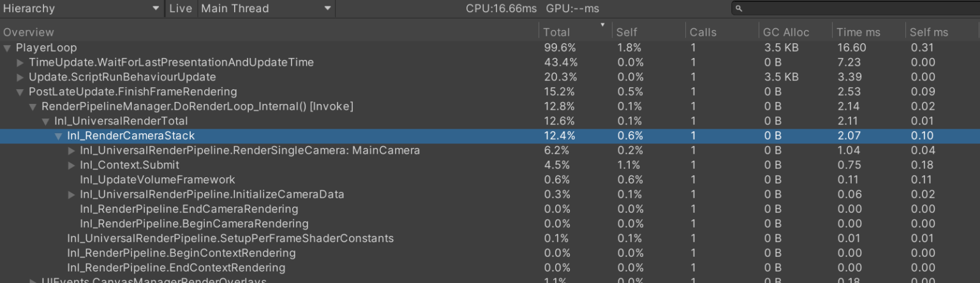Open the Main Thread dropdown
This screenshot has height=283, width=980.
coord(266,9)
